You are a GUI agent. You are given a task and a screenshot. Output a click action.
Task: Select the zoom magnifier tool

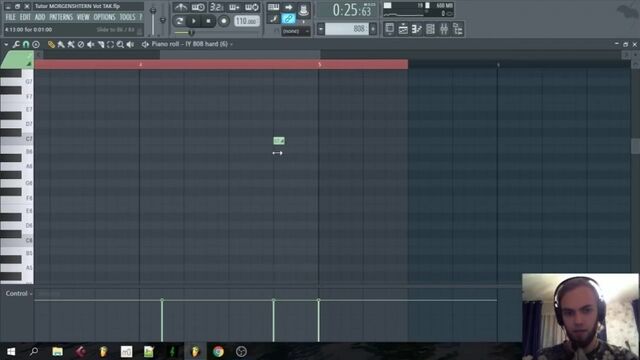pos(120,44)
